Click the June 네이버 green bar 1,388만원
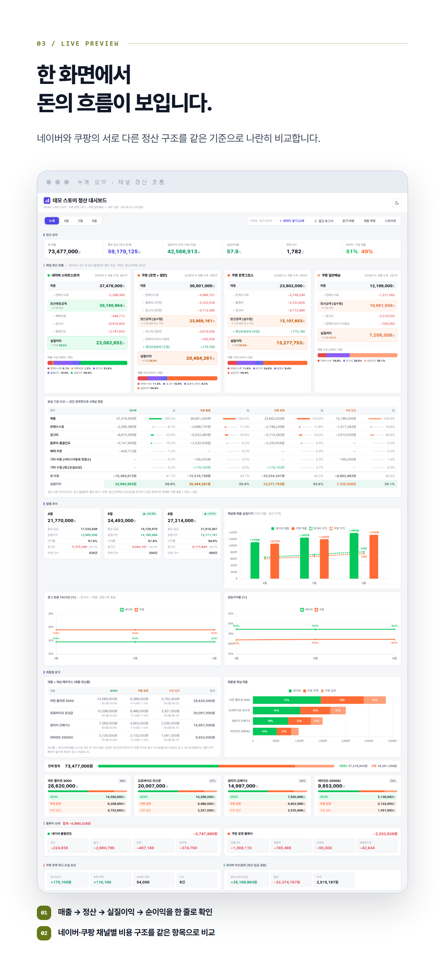 click(354, 555)
